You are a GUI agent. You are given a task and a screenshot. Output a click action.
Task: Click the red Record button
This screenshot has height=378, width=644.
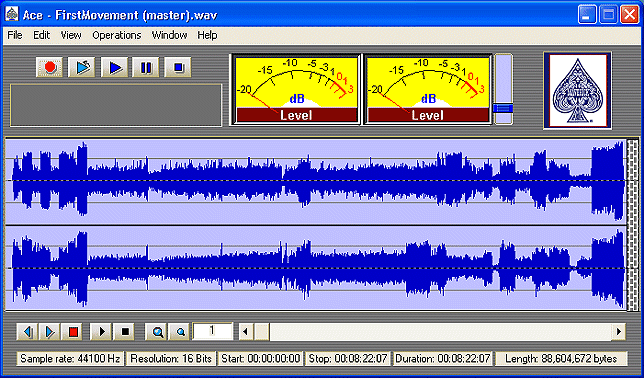click(50, 67)
